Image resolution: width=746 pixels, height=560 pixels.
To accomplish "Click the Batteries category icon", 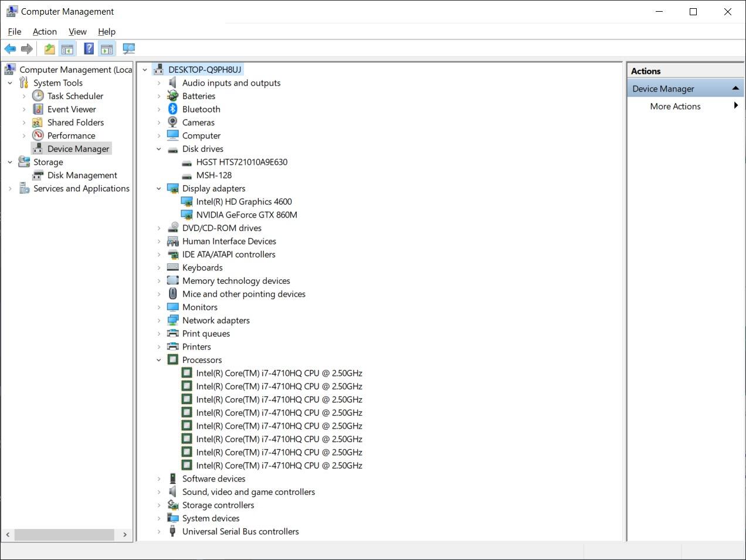I will pyautogui.click(x=172, y=96).
